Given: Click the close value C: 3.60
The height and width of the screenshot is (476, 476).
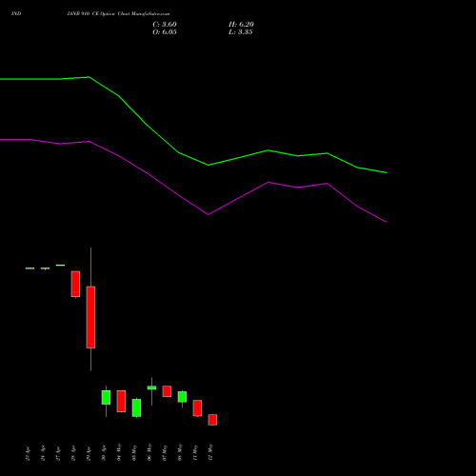Looking at the screenshot, I should click(x=165, y=25).
